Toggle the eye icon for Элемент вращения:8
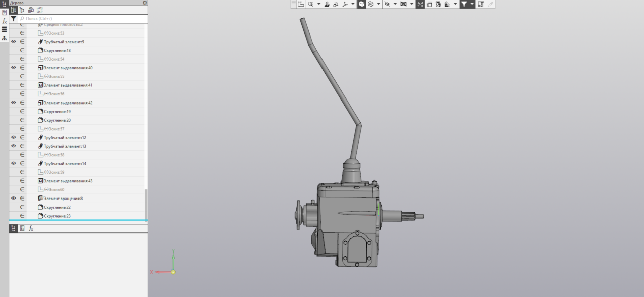644x297 pixels. pos(14,199)
